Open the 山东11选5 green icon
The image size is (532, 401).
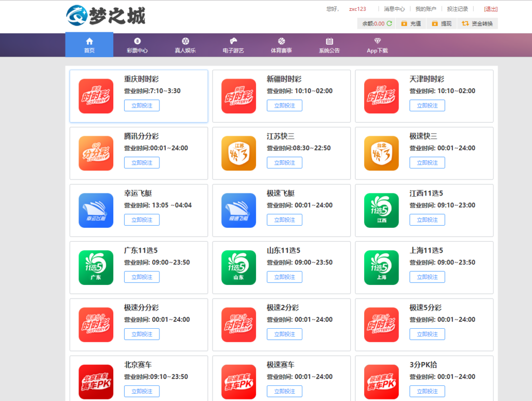click(238, 267)
